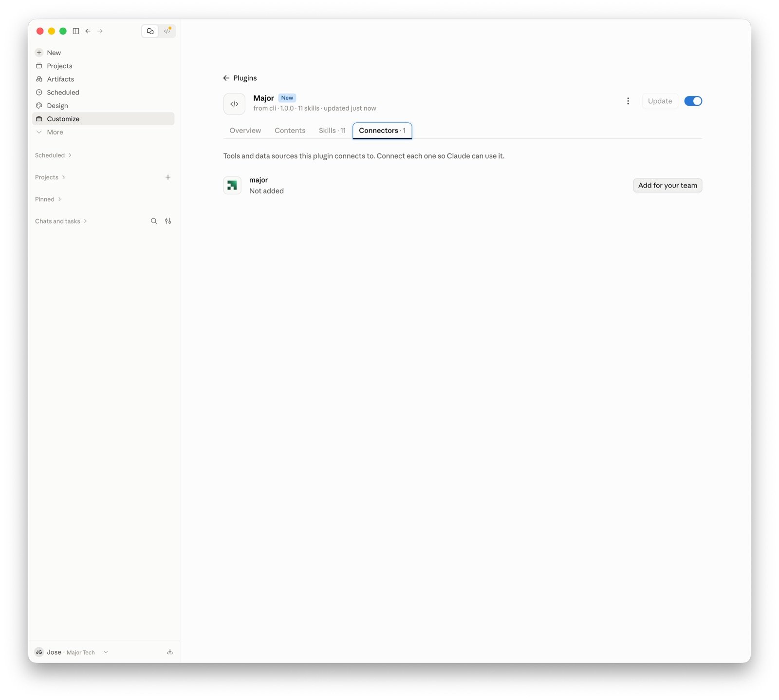This screenshot has width=779, height=700.
Task: Click the download icon at sidebar bottom
Action: click(x=170, y=652)
